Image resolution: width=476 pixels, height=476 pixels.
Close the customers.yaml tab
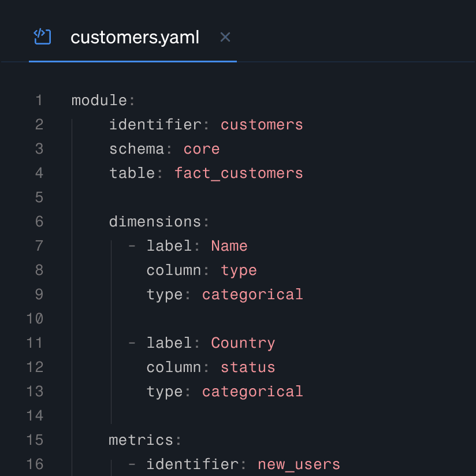pos(225,37)
